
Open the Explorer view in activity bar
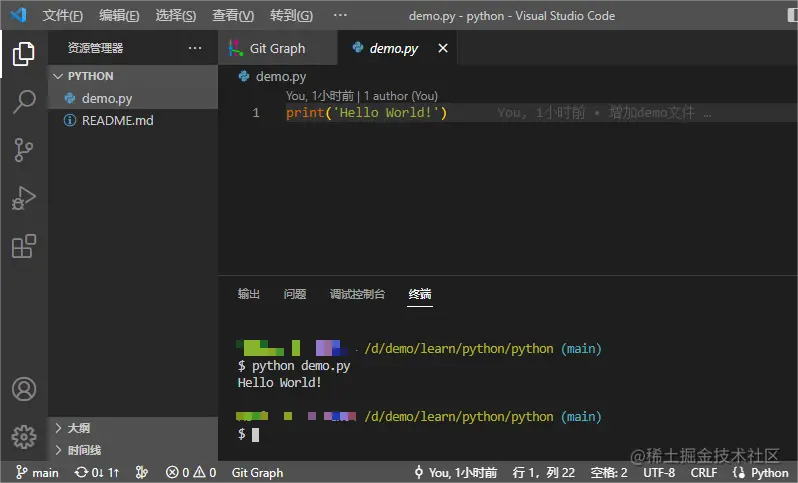click(x=23, y=53)
